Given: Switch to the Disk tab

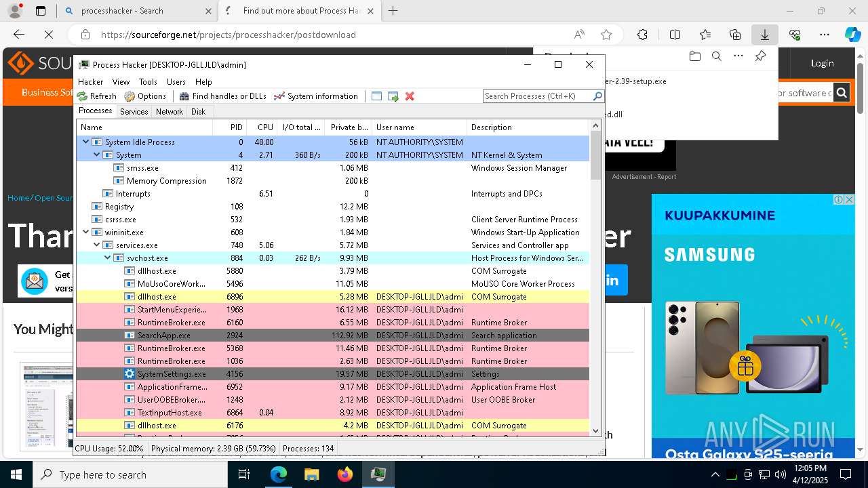Looking at the screenshot, I should pos(198,112).
